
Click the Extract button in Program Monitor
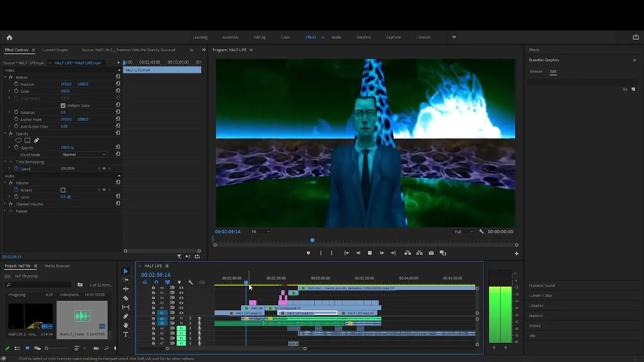tap(419, 253)
